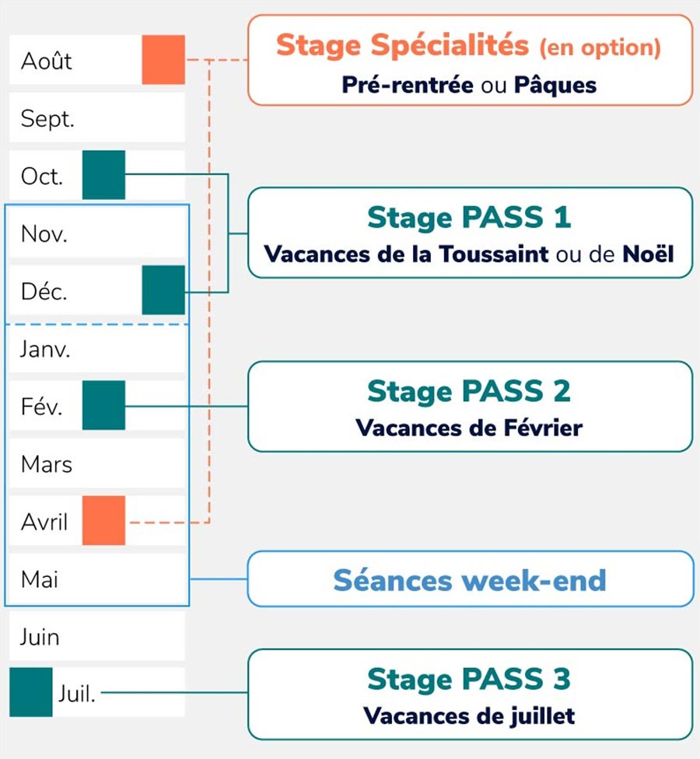Image resolution: width=700 pixels, height=759 pixels.
Task: Click the teal square next to Fév.
Action: [x=103, y=405]
